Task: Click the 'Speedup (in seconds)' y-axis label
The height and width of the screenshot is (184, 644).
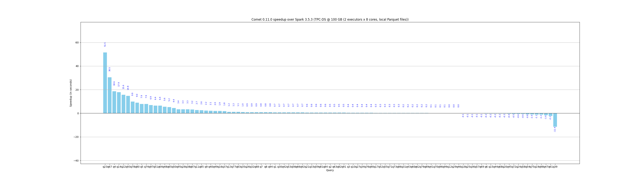Action: tap(71, 93)
